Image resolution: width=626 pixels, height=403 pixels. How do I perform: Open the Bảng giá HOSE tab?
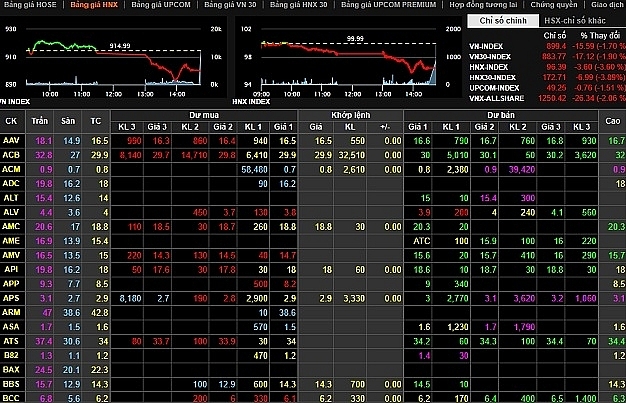click(x=30, y=5)
